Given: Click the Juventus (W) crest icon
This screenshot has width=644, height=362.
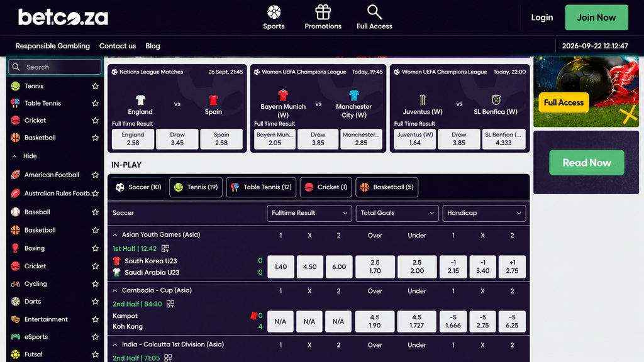Looking at the screenshot, I should click(423, 100).
